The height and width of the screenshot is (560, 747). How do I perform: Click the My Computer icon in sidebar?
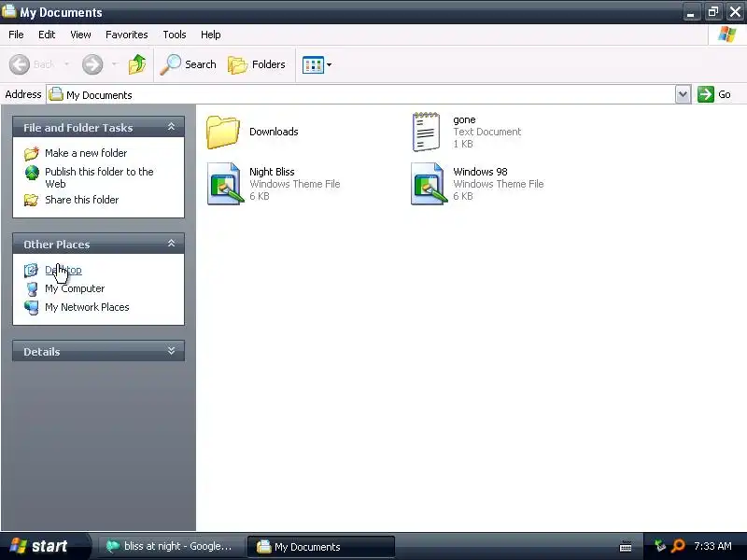coord(32,288)
